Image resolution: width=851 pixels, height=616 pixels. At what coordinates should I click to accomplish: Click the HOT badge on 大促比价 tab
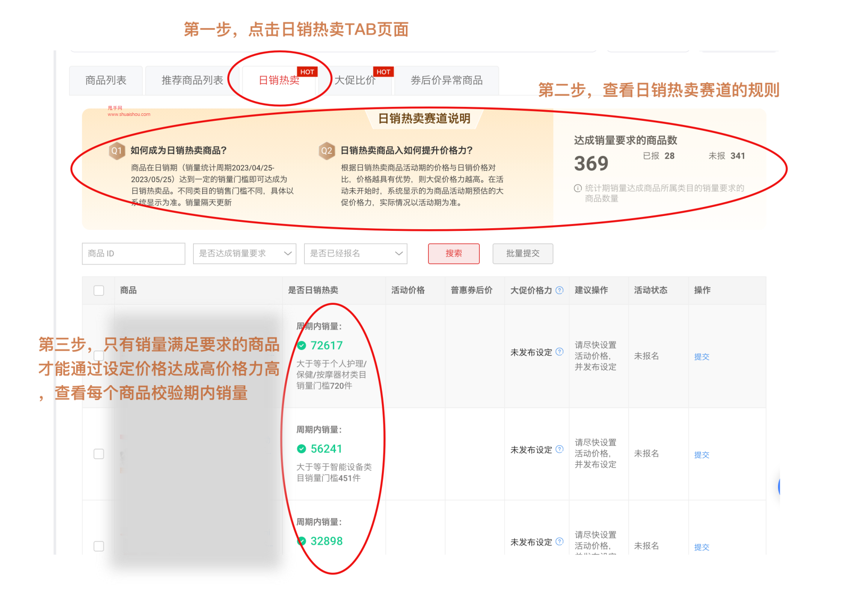(383, 72)
